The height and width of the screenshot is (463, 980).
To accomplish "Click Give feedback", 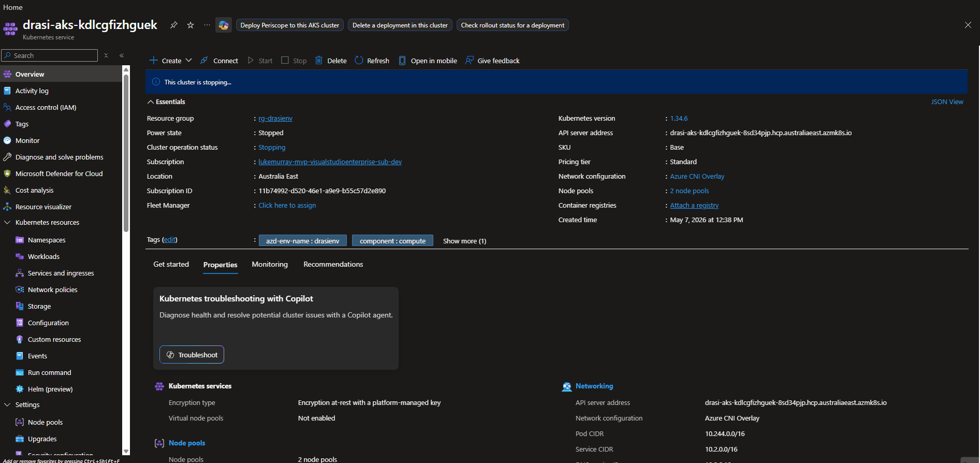I will pos(492,61).
